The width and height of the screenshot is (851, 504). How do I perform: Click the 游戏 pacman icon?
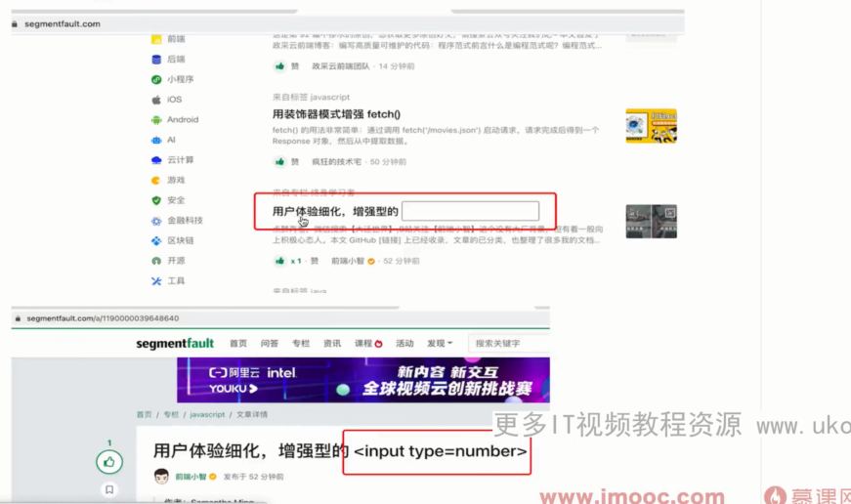156,180
